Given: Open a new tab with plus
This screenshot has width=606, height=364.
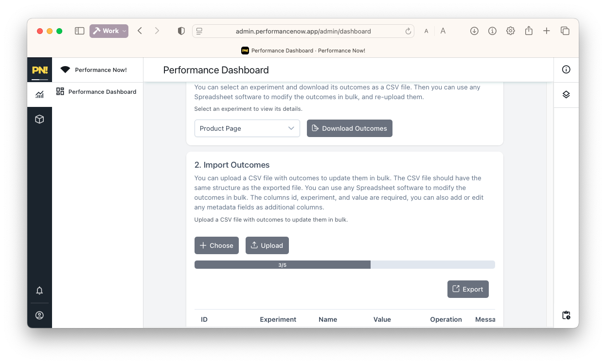Looking at the screenshot, I should pyautogui.click(x=547, y=31).
